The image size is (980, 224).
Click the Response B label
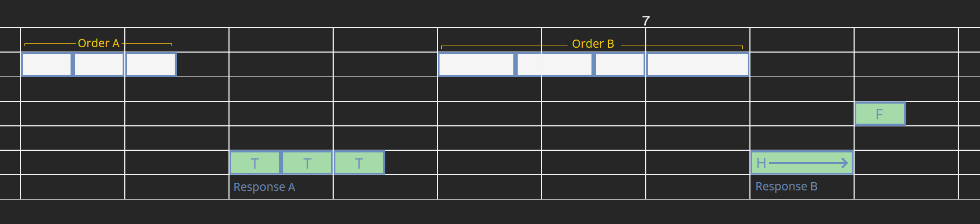coord(786,187)
